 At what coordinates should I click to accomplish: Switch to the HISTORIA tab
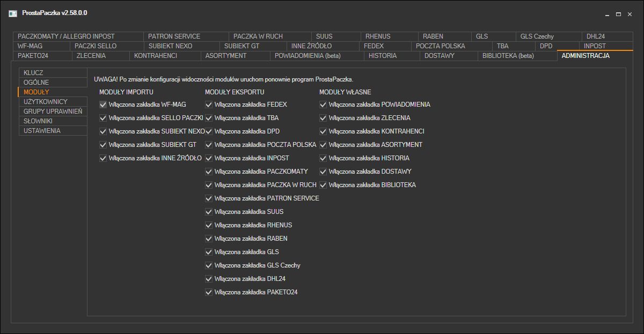[x=392, y=56]
